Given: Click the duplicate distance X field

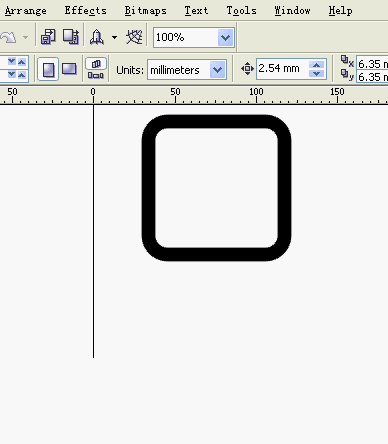Looking at the screenshot, I should (372, 63).
